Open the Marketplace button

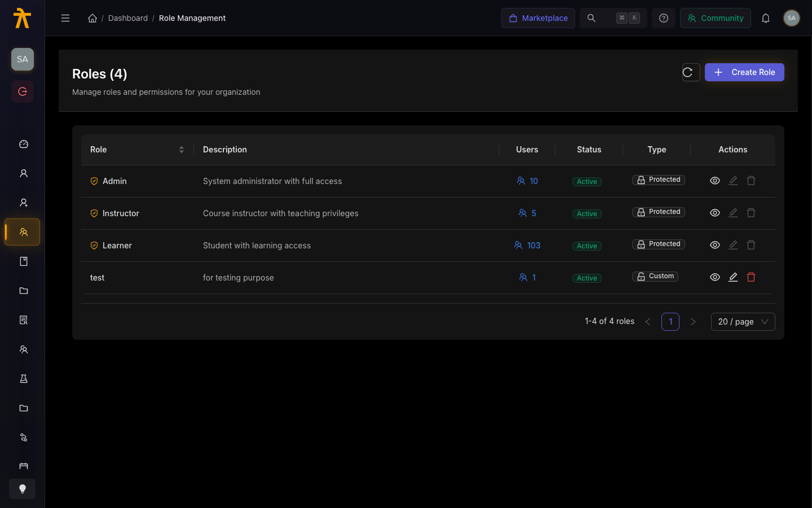point(538,18)
